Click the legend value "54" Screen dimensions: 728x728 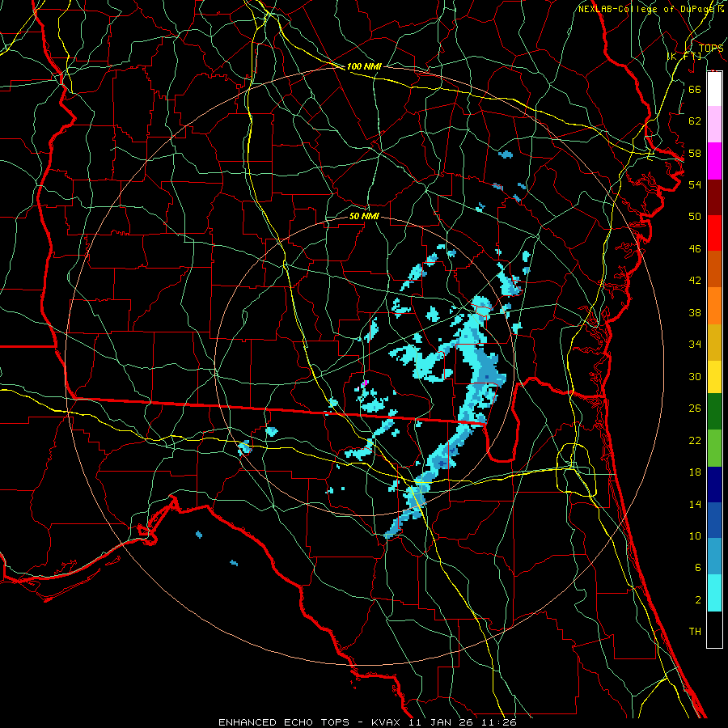tap(695, 184)
